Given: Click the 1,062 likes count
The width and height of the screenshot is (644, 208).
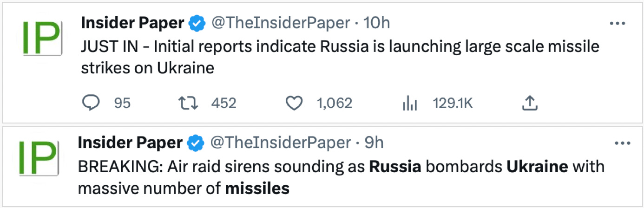Looking at the screenshot, I should tap(334, 103).
